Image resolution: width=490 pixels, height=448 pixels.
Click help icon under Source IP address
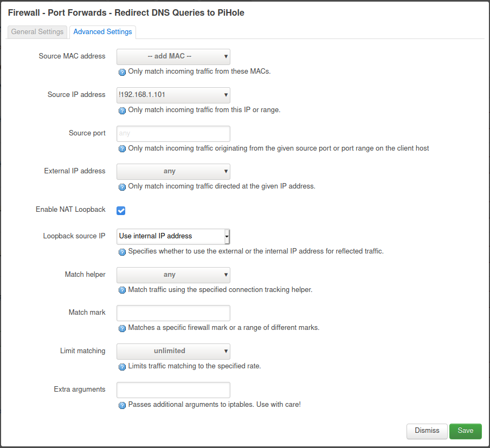(x=122, y=111)
